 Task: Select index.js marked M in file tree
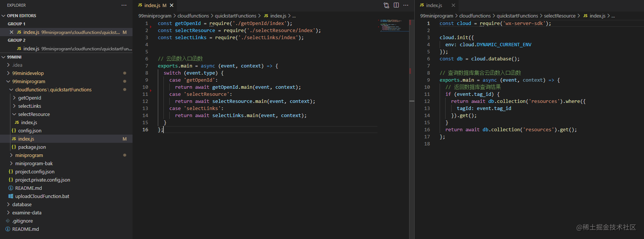click(66, 139)
